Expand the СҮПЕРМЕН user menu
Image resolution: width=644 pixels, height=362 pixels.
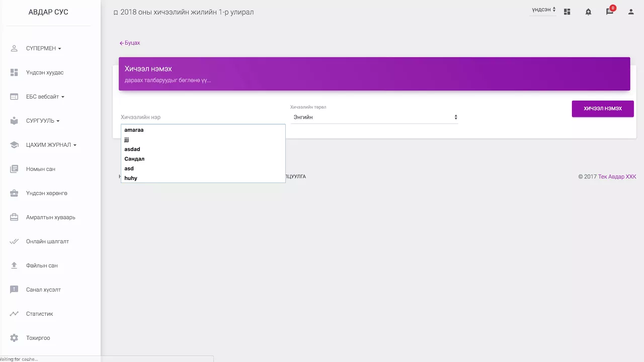point(44,48)
